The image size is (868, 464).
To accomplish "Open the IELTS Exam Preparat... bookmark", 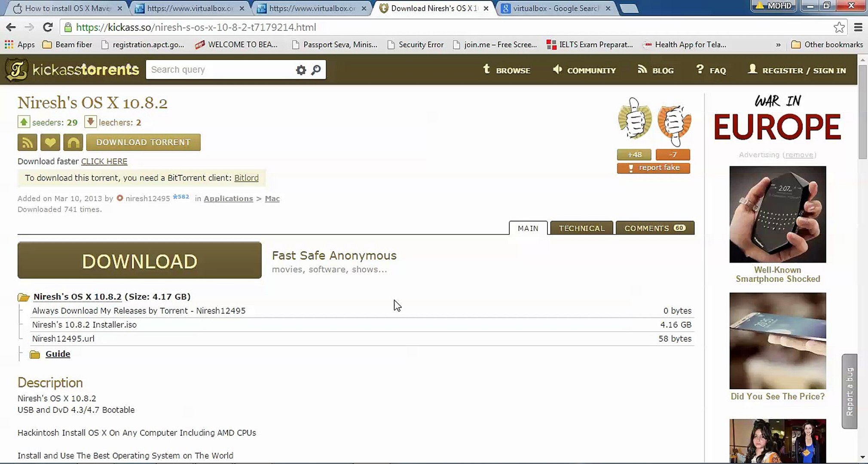I will [x=590, y=45].
